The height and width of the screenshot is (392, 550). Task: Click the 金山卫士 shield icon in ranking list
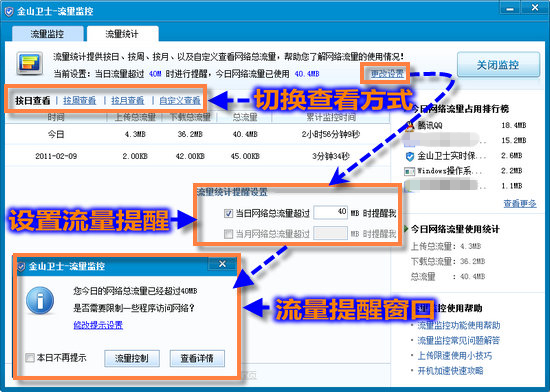click(409, 156)
